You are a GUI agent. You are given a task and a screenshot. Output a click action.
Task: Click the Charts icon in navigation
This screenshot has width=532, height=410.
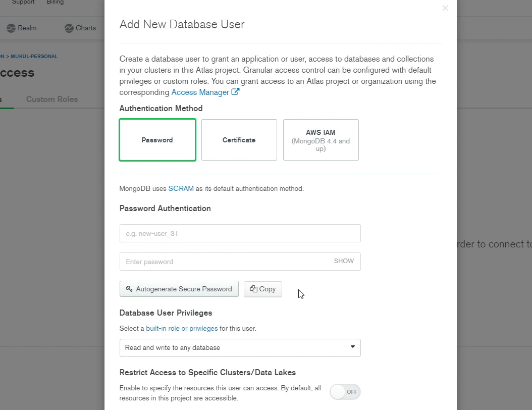point(69,28)
